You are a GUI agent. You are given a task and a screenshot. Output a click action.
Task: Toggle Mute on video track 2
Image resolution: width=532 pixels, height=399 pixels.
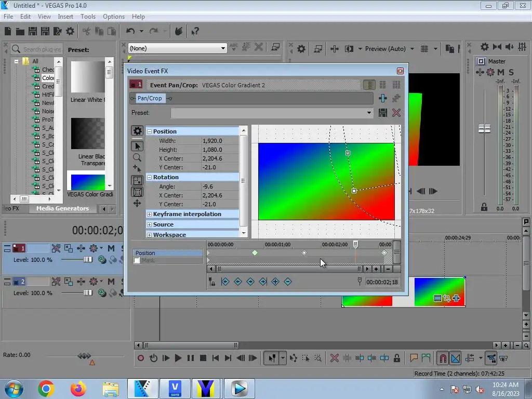[x=111, y=281]
